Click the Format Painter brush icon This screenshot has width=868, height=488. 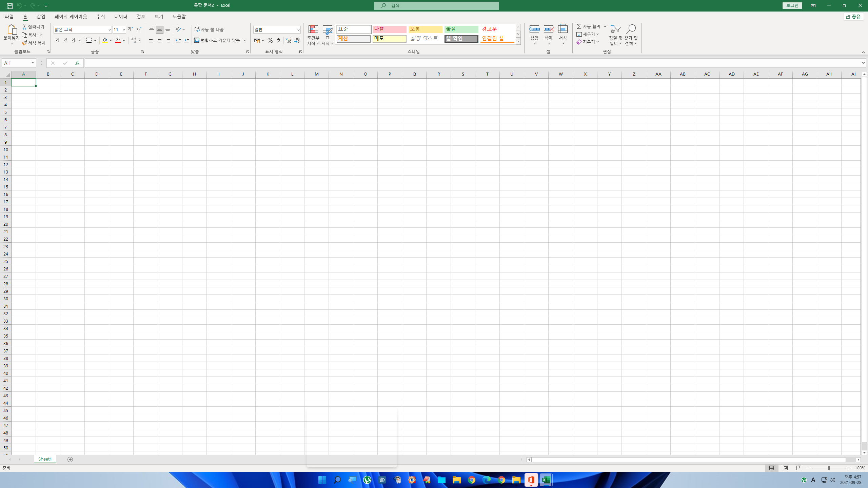tap(24, 43)
